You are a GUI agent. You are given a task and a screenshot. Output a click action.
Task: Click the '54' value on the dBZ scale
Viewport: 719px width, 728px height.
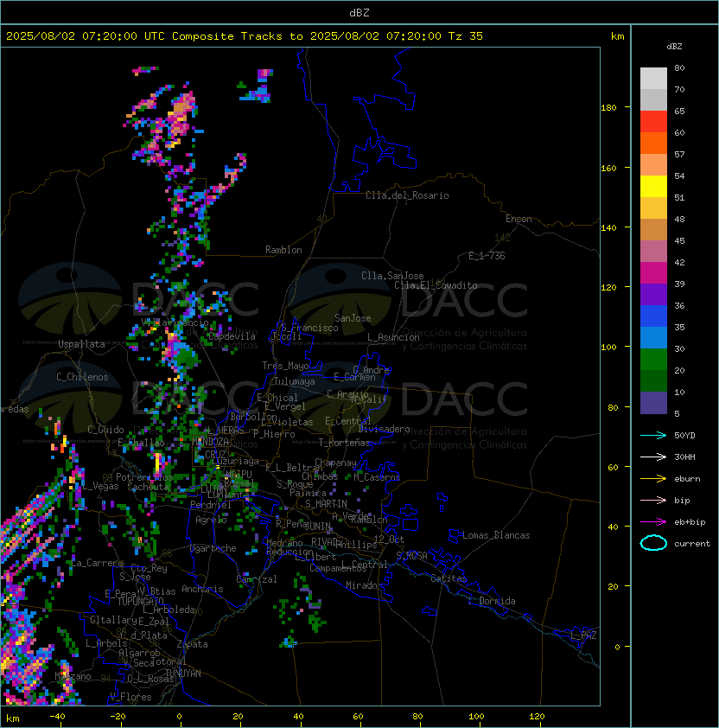pos(679,176)
